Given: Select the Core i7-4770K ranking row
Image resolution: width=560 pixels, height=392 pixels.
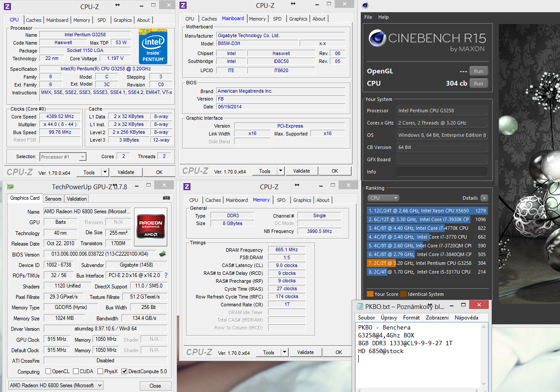Looking at the screenshot, I should pyautogui.click(x=427, y=228).
